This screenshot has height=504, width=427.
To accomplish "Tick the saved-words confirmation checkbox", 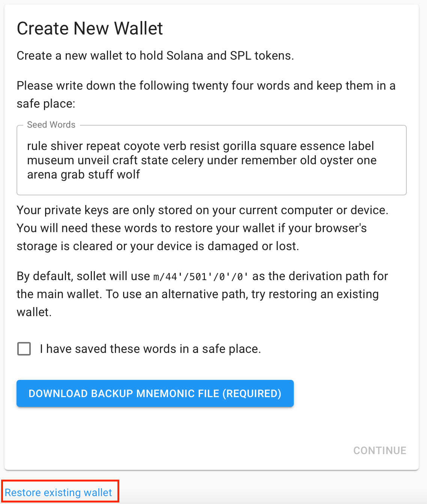I will coord(24,349).
